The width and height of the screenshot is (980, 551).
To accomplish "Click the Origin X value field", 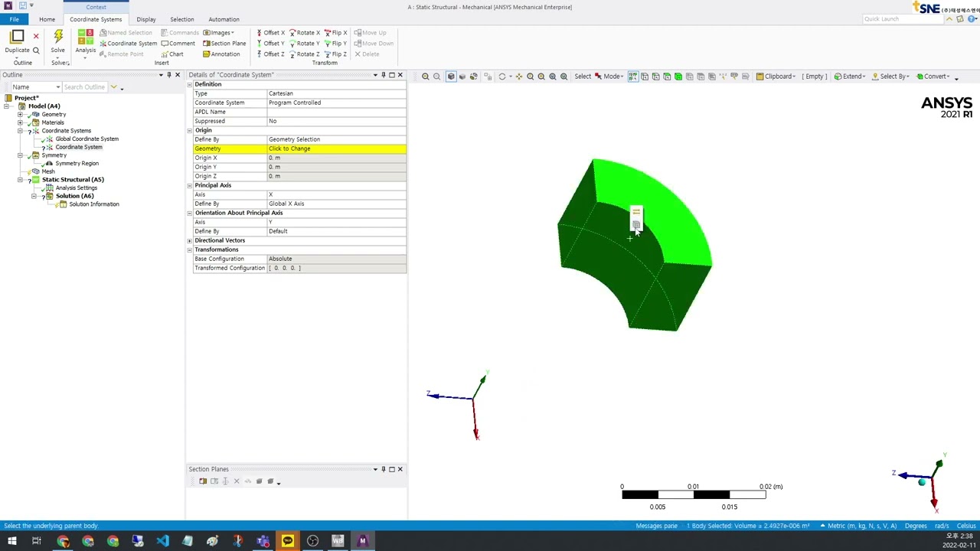I will (337, 158).
